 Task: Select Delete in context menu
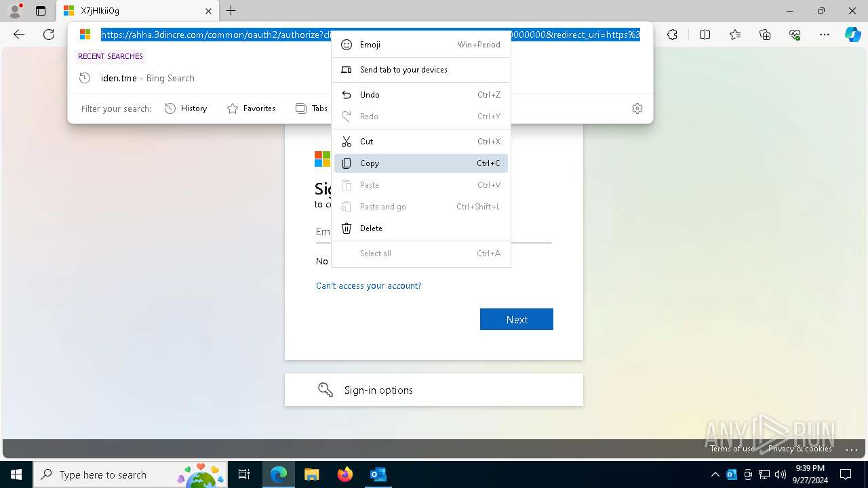pyautogui.click(x=421, y=228)
